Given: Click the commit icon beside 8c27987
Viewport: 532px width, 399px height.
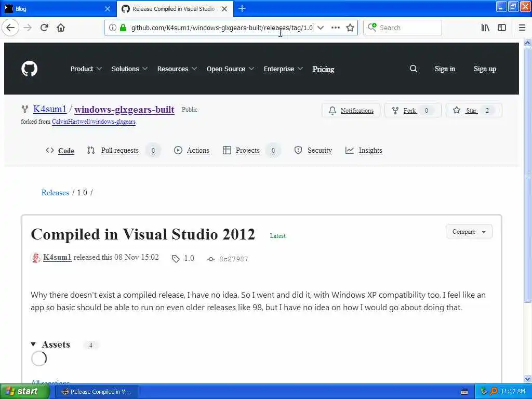Looking at the screenshot, I should pos(211,259).
